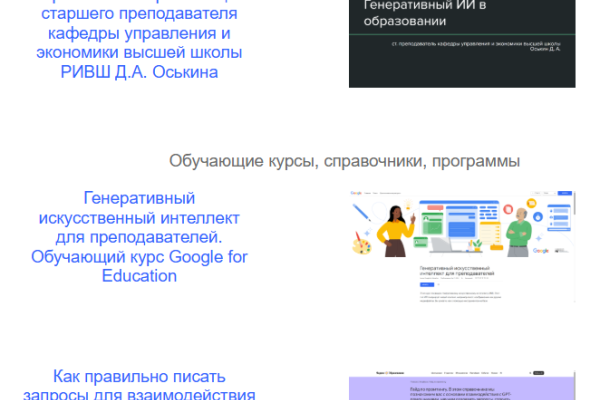Open the Google for Education course link

(139, 236)
